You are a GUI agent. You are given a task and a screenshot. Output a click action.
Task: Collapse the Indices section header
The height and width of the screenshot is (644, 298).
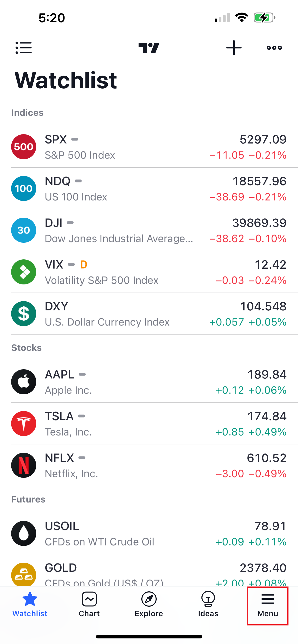click(27, 113)
